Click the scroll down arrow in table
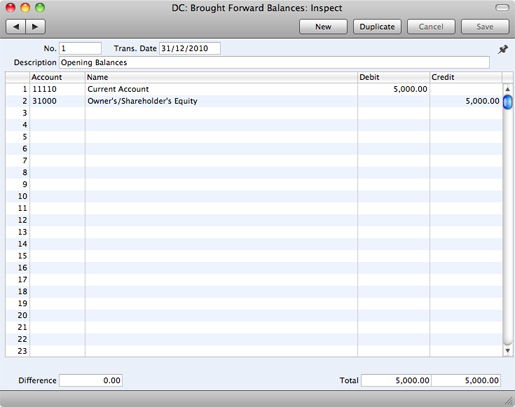 coord(507,350)
